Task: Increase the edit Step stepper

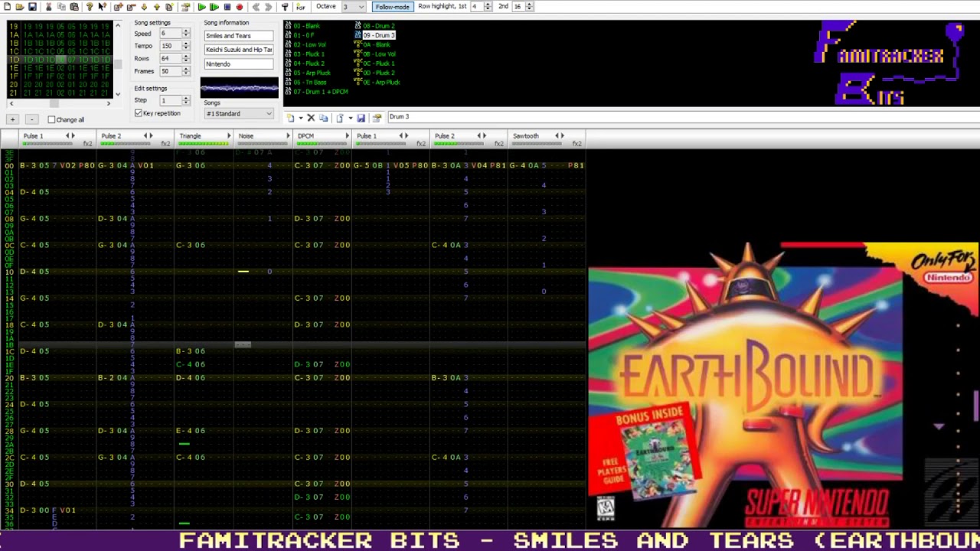Action: click(185, 99)
